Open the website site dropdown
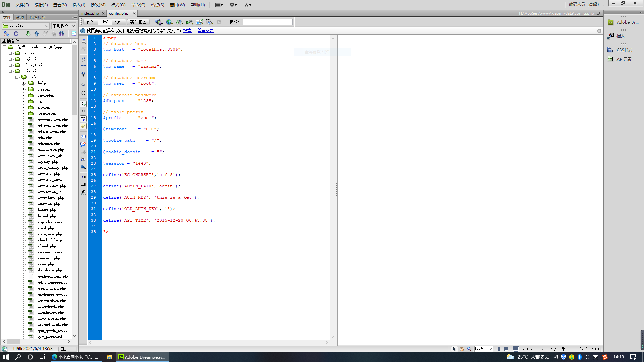This screenshot has width=644, height=362. 26,26
